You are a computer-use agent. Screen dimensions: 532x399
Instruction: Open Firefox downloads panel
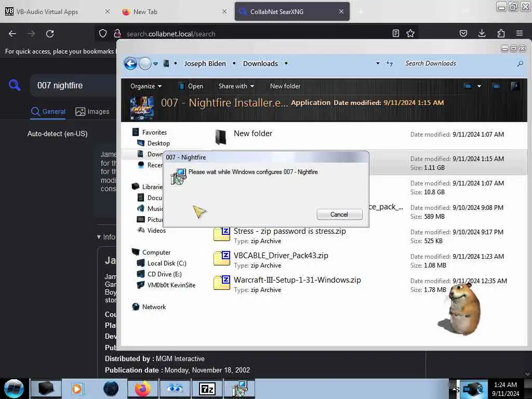(x=482, y=33)
